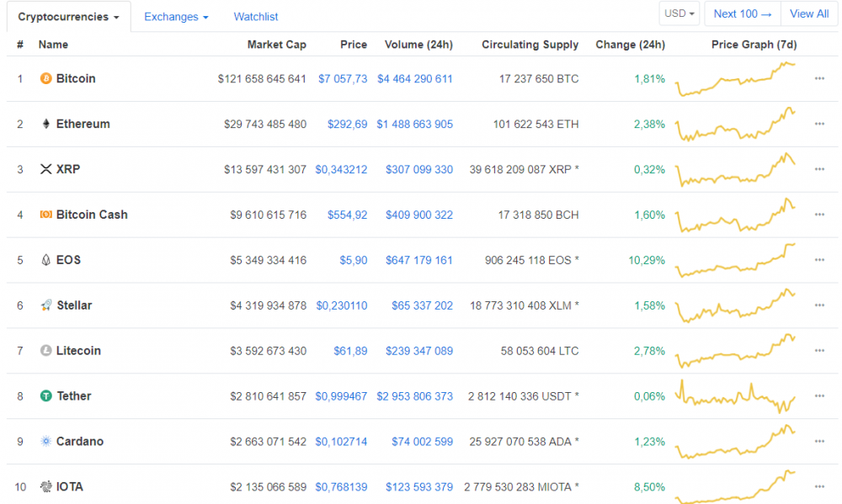This screenshot has width=842, height=504.
Task: Open the more options menu for Litecoin
Action: pyautogui.click(x=819, y=351)
